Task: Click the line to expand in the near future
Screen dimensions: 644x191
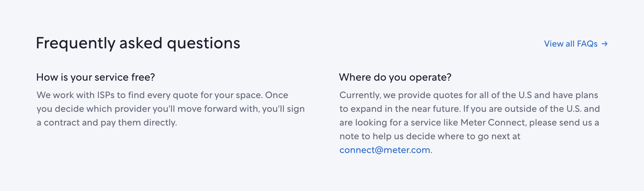Action: pos(469,109)
